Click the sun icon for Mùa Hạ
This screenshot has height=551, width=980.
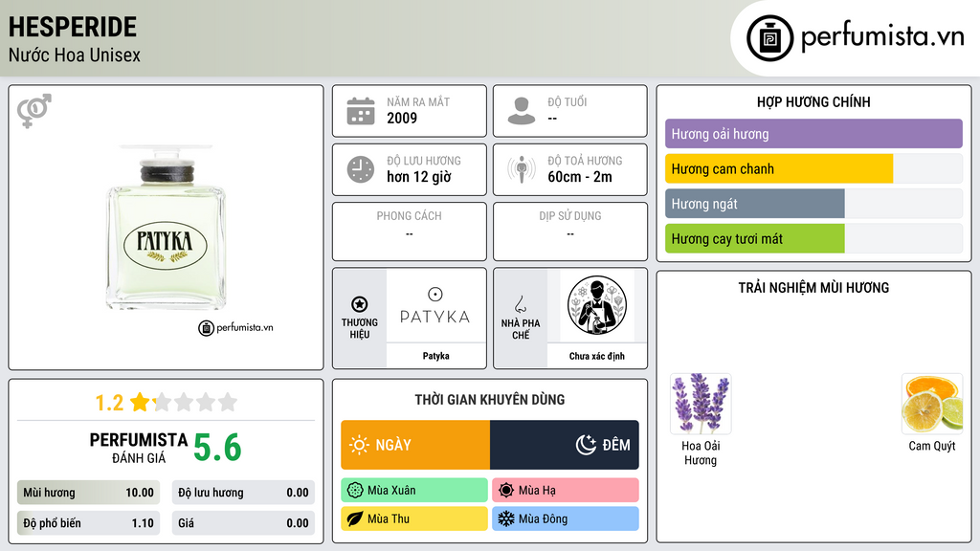[x=506, y=491]
